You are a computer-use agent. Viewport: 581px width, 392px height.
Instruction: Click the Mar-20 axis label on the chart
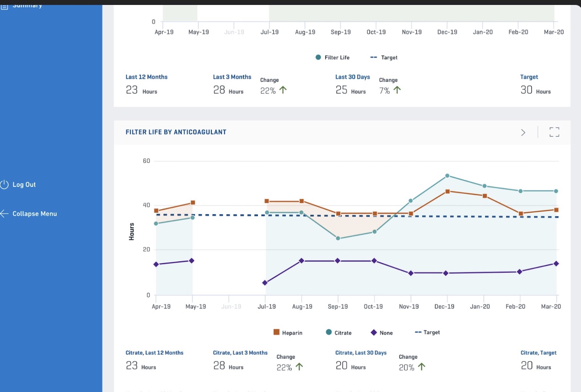[x=551, y=306]
